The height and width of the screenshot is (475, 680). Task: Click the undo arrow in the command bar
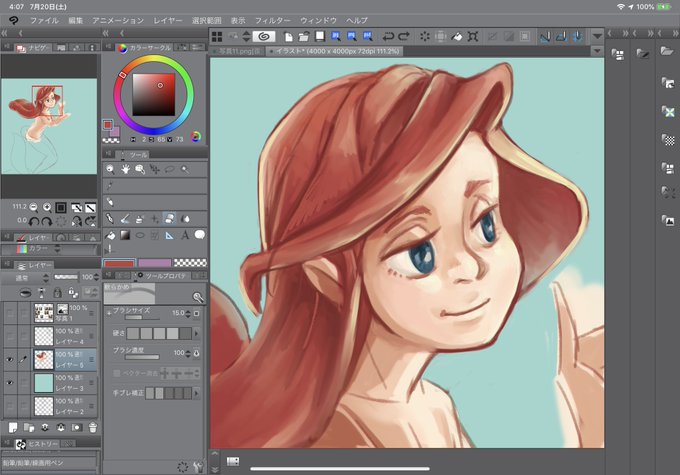click(x=388, y=36)
